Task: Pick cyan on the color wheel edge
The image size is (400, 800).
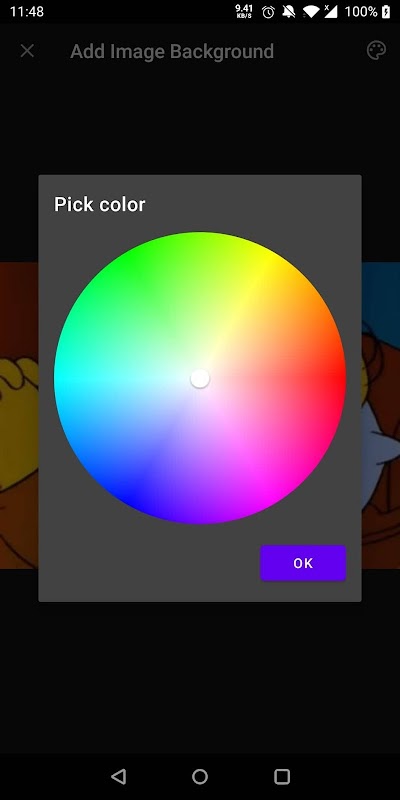Action: pyautogui.click(x=58, y=378)
